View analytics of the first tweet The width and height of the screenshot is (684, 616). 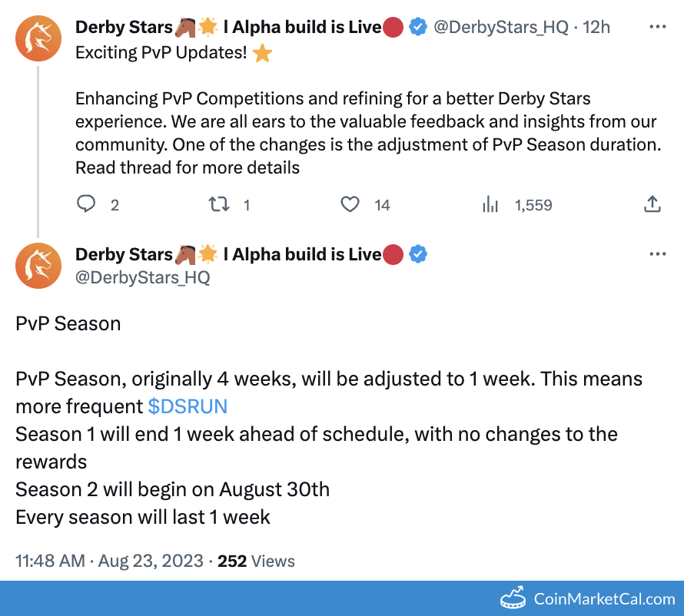click(x=490, y=204)
